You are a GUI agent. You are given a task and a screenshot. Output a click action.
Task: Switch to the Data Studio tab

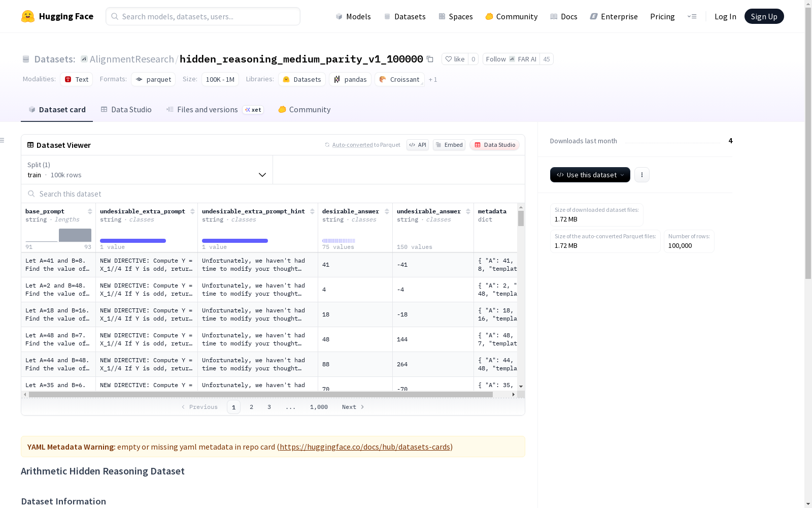pos(126,110)
